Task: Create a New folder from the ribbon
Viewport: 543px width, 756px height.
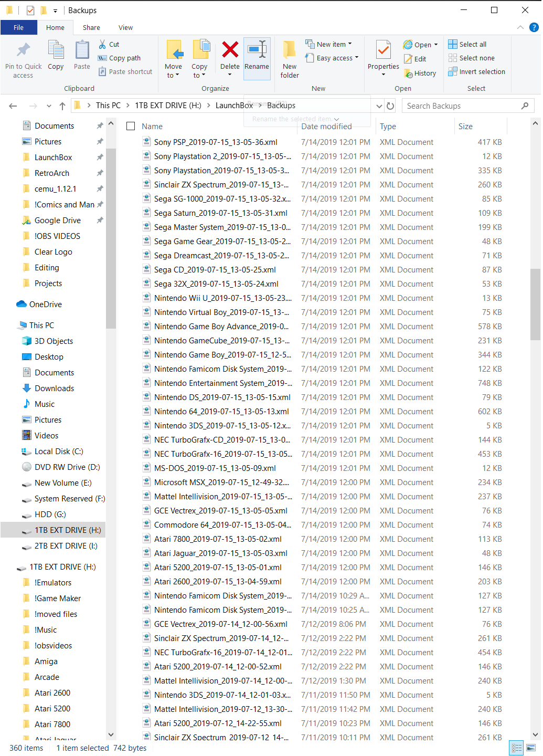Action: point(290,59)
